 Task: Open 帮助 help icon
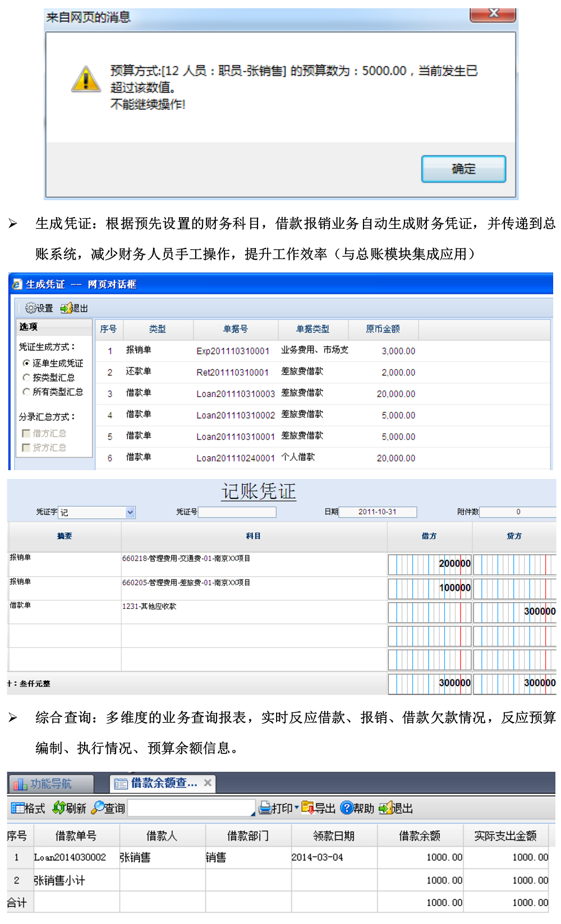coord(346,808)
